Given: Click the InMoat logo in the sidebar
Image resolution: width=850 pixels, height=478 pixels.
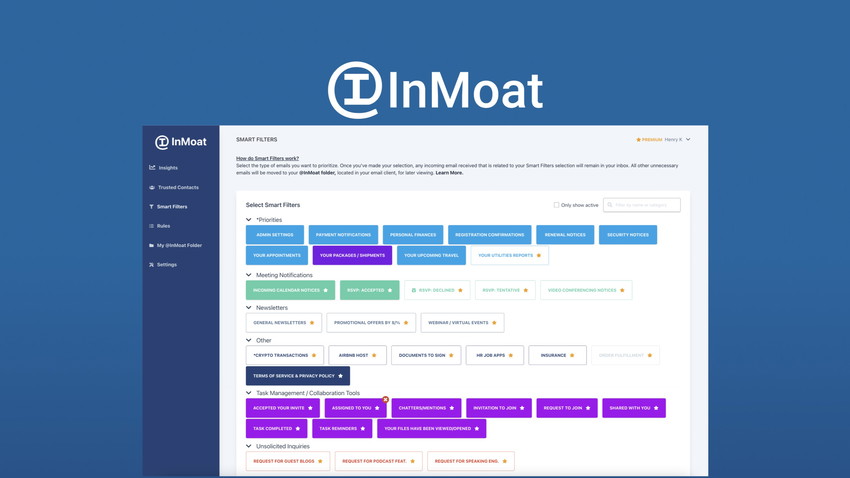Looking at the screenshot, I should click(181, 142).
